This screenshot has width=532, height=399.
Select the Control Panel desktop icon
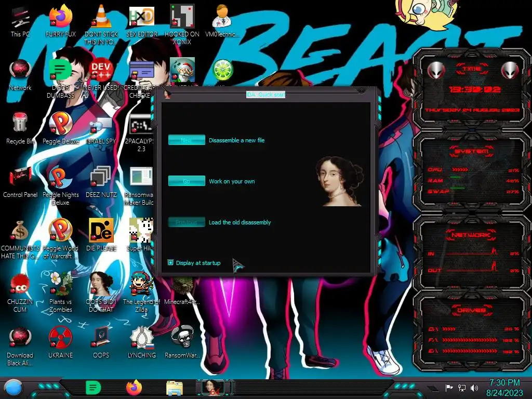pos(20,182)
